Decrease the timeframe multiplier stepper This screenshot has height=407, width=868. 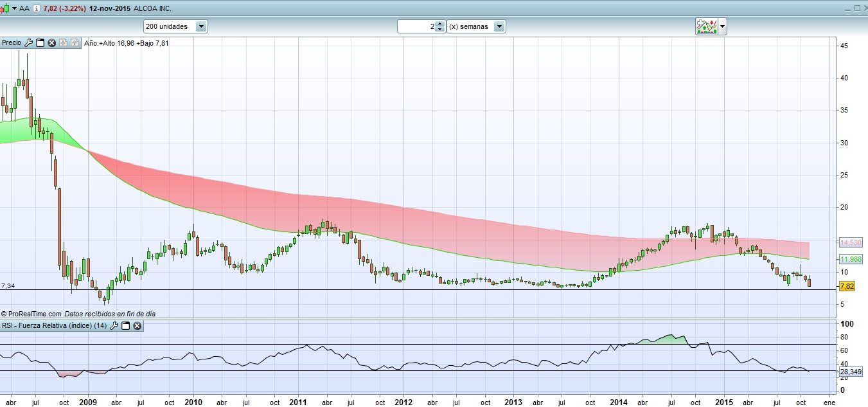coord(439,30)
